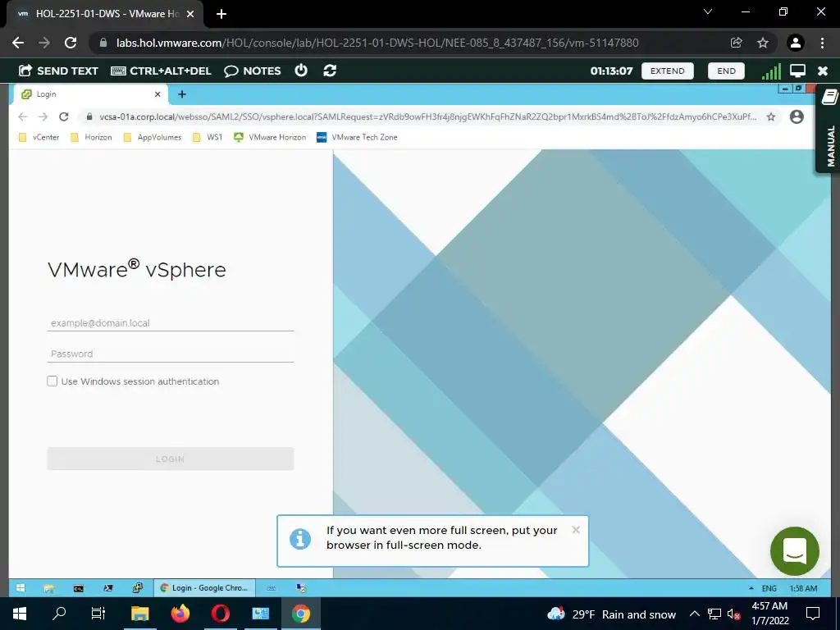This screenshot has width=840, height=630.
Task: Launch Opera from the Windows taskbar
Action: click(x=221, y=614)
